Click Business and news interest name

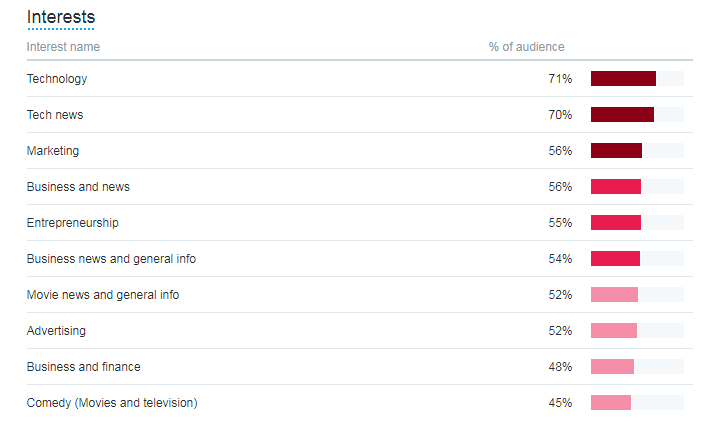(78, 187)
